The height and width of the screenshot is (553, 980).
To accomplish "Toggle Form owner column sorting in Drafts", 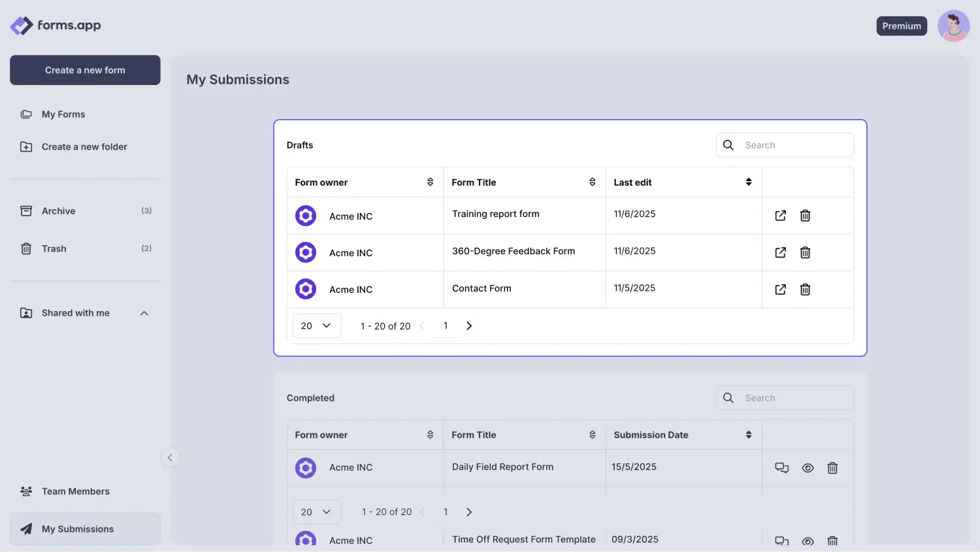I will [x=431, y=182].
